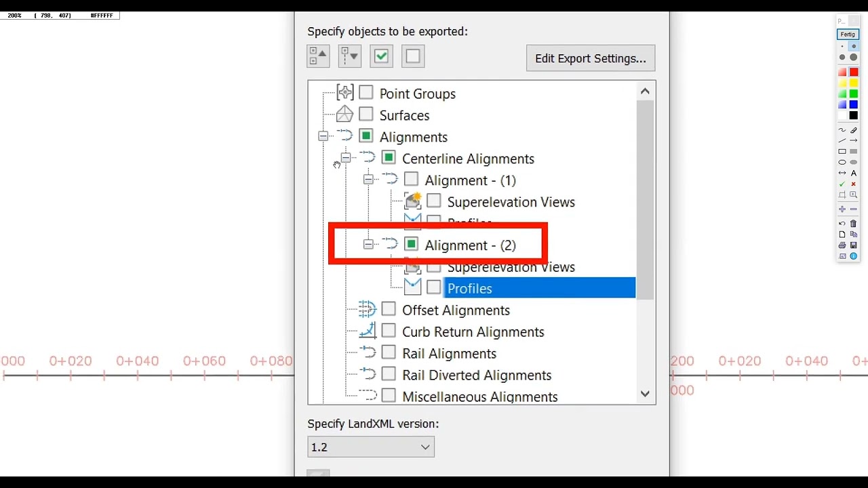The height and width of the screenshot is (488, 868).
Task: Select the Rail Diverted Alignments item
Action: click(477, 375)
